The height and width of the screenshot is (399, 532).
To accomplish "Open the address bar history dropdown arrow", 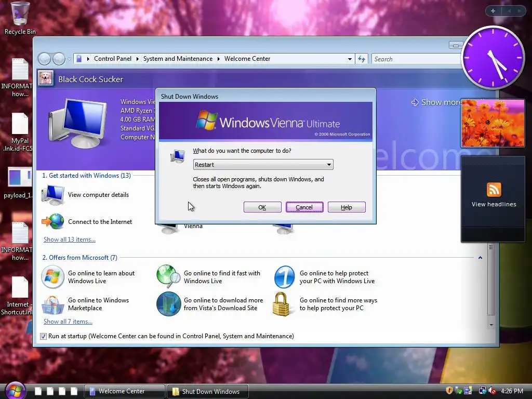I will (x=350, y=59).
